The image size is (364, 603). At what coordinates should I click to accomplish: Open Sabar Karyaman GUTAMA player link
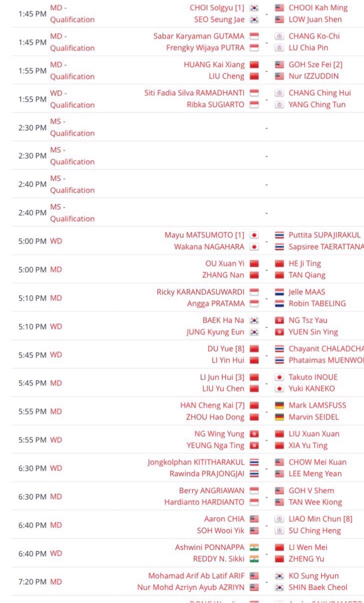(x=199, y=36)
